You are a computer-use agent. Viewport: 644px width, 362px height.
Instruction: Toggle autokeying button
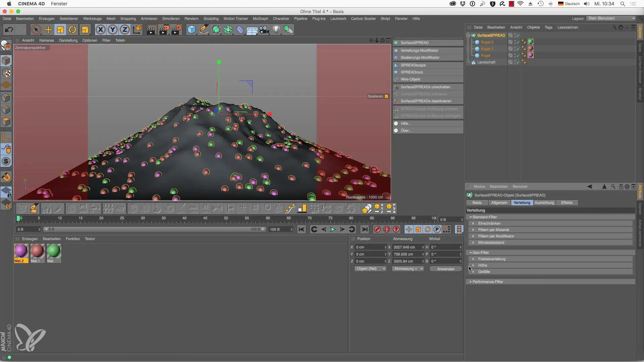(x=387, y=230)
